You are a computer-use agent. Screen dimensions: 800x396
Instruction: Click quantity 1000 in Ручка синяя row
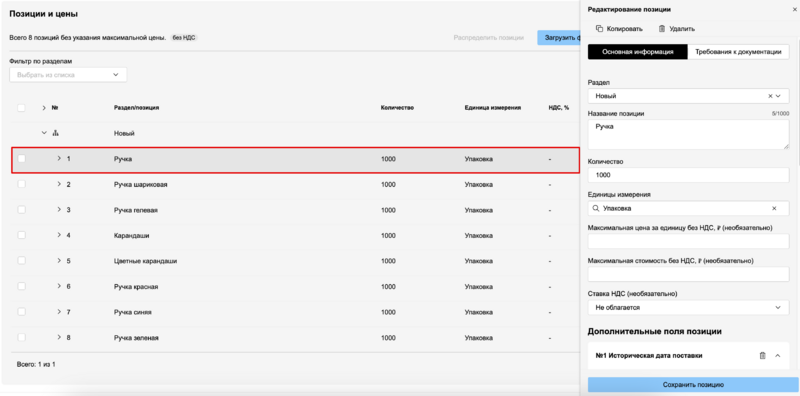[388, 312]
